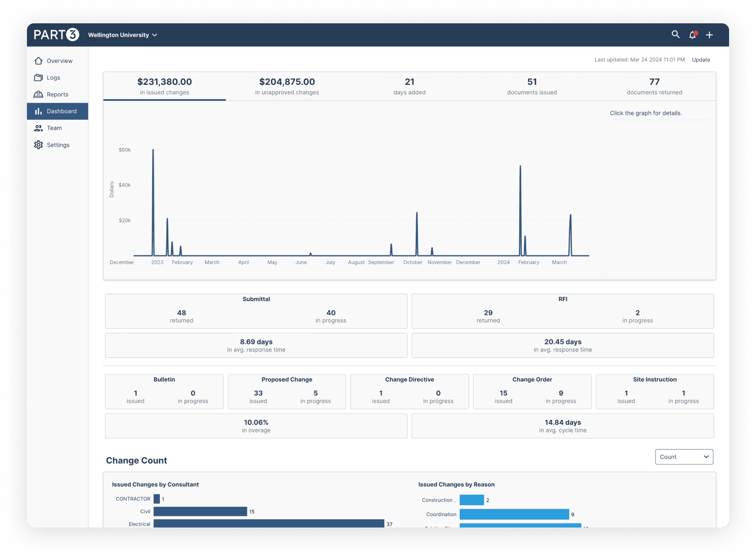Viewport: 756px width, 558px height.
Task: Open Settings in sidebar
Action: (57, 145)
